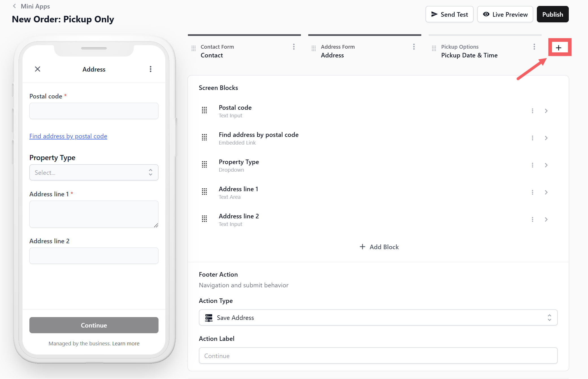The width and height of the screenshot is (588, 379).
Task: Open Pickup Options tab three-dot menu
Action: (x=534, y=47)
